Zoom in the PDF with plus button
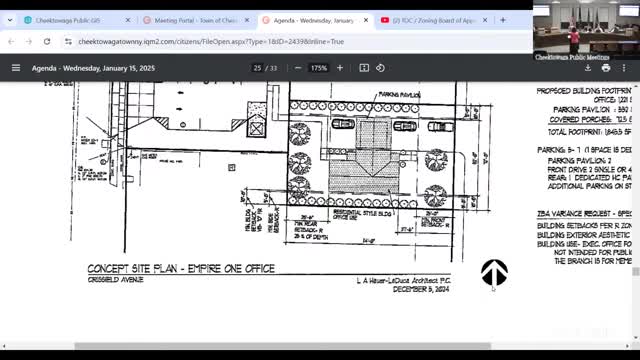This screenshot has height=360, width=640. tap(340, 68)
